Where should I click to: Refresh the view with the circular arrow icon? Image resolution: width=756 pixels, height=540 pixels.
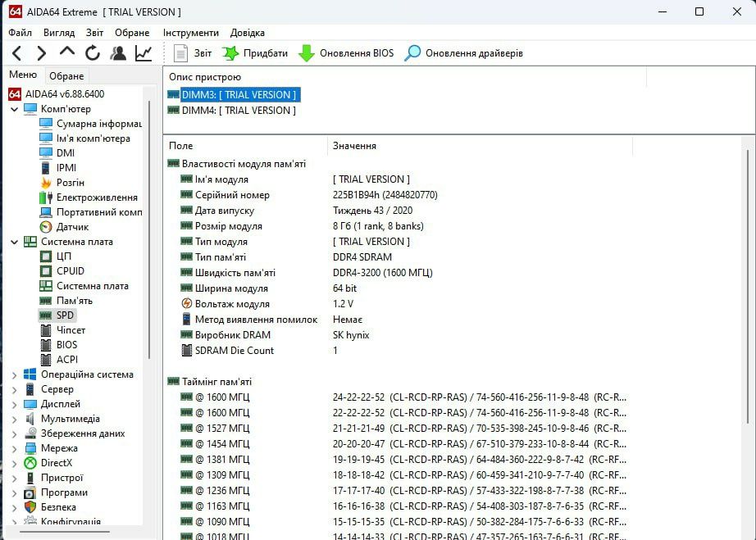pyautogui.click(x=93, y=53)
